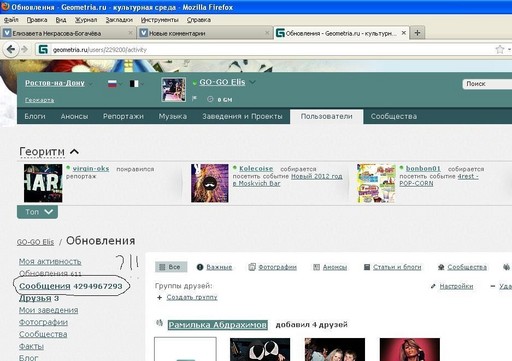Click the Geometria site icon in the address bar
This screenshot has width=512, height=361.
tap(43, 50)
